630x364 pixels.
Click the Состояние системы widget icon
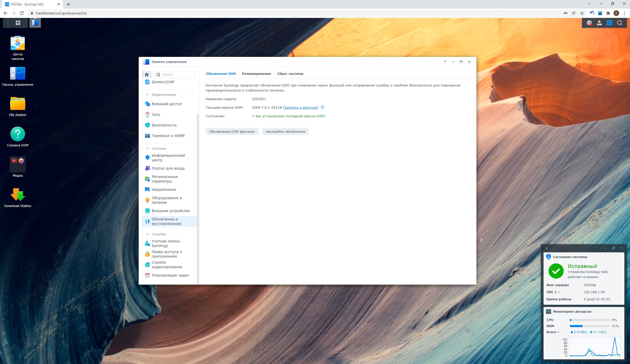[x=549, y=257]
